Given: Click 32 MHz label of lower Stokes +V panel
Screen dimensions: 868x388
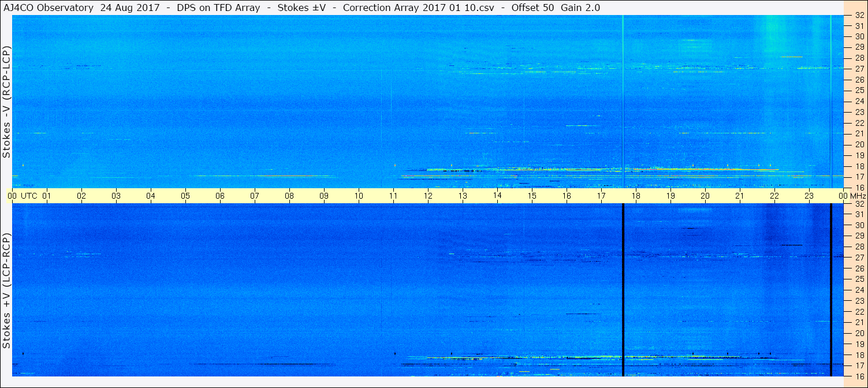Looking at the screenshot, I should pyautogui.click(x=859, y=204).
